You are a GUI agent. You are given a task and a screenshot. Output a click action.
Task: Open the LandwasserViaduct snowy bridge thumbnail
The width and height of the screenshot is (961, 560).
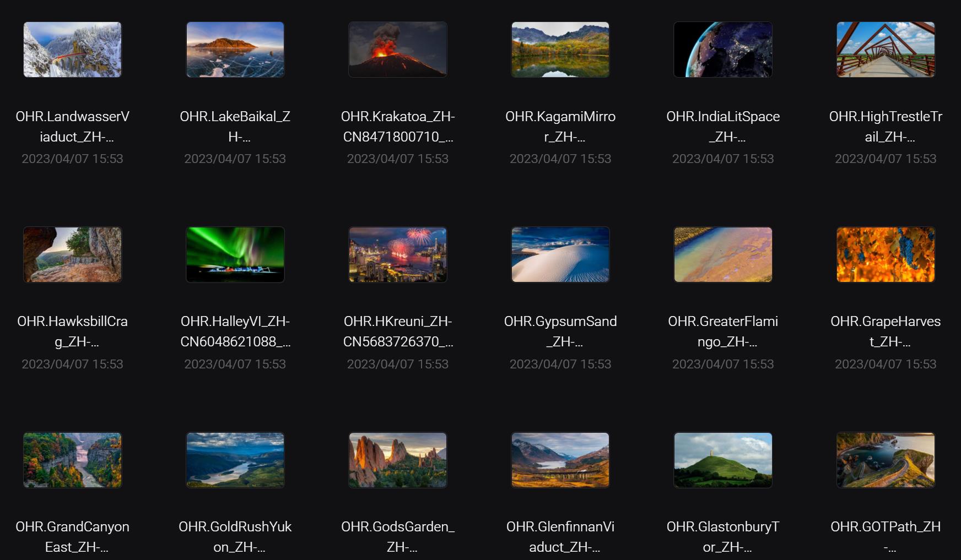[72, 50]
